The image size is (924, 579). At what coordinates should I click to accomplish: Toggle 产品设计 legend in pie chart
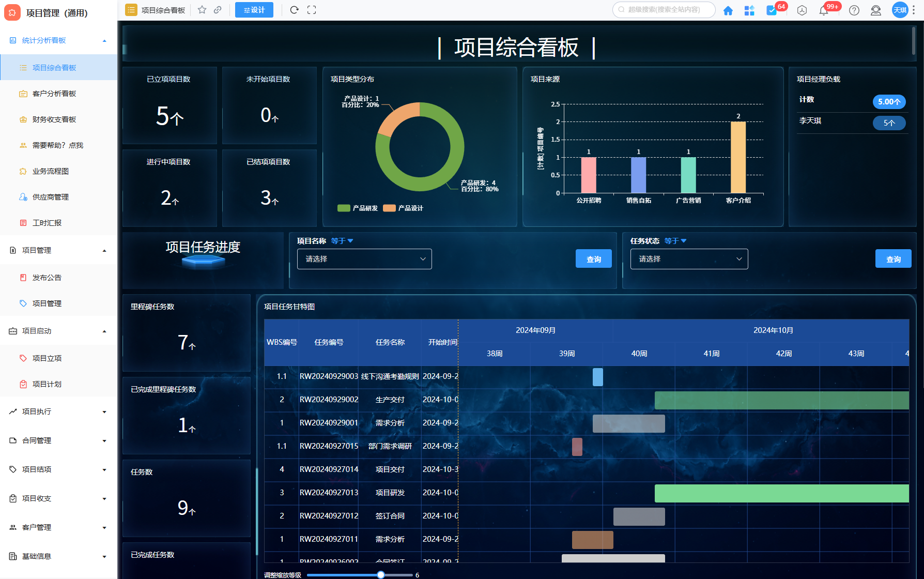tap(404, 208)
